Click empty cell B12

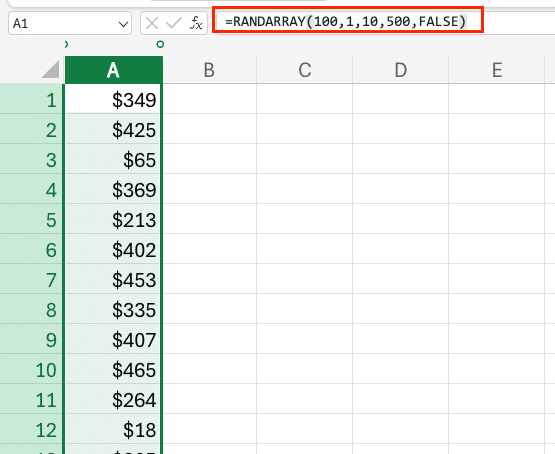[x=210, y=429]
